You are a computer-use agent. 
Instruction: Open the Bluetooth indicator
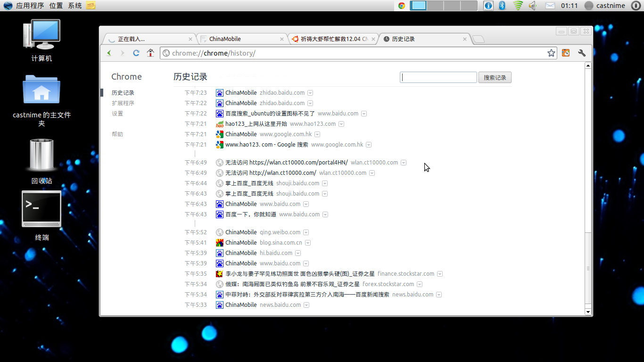pyautogui.click(x=502, y=6)
